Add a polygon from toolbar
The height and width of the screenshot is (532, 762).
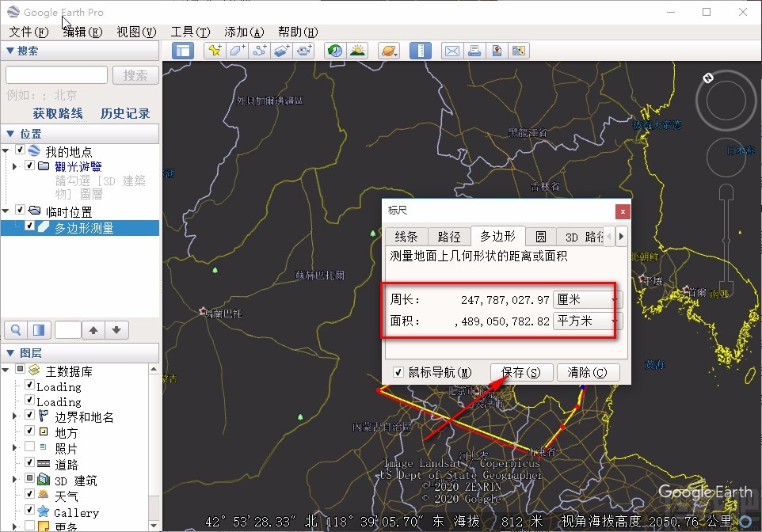[x=237, y=51]
